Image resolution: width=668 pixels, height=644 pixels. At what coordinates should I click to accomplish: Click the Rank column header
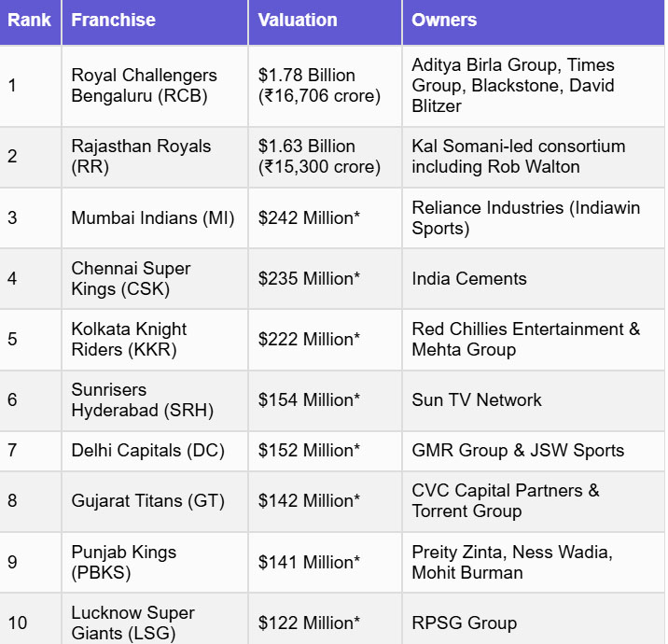click(x=30, y=20)
